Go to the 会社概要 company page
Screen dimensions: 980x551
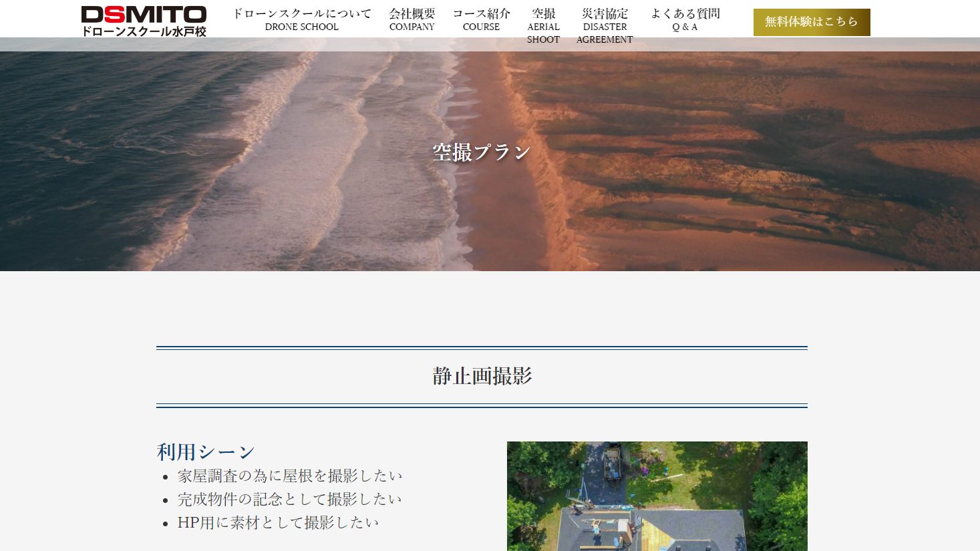point(412,19)
